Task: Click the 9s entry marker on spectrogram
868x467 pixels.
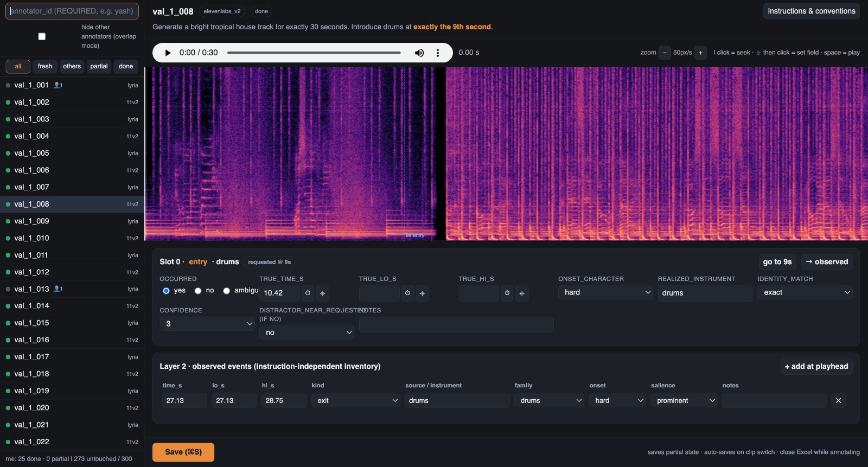Action: pyautogui.click(x=415, y=235)
